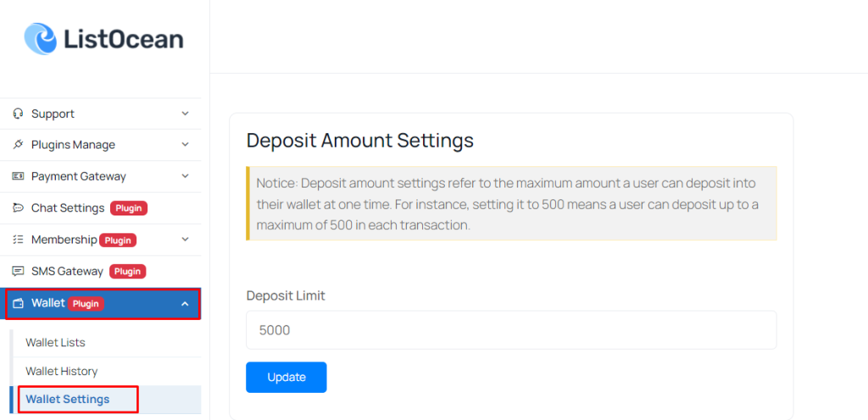The width and height of the screenshot is (868, 420).
Task: Click the Plugins Manage plug icon
Action: (18, 144)
